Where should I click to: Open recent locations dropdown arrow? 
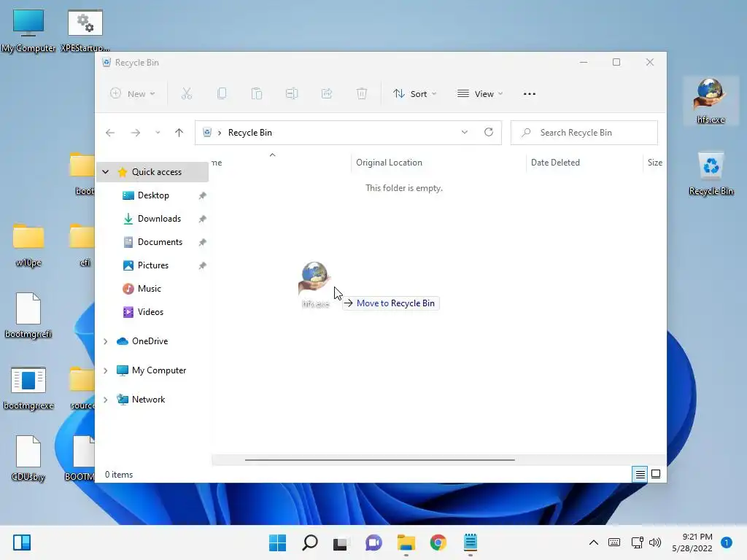click(158, 133)
